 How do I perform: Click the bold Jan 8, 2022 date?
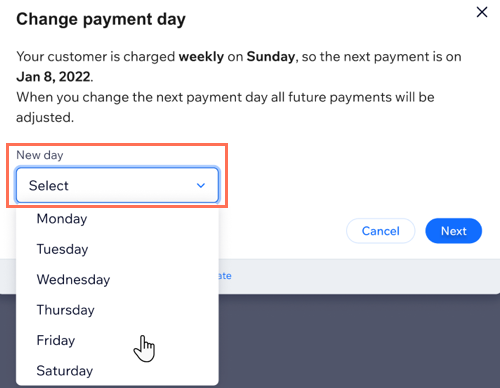click(x=54, y=77)
